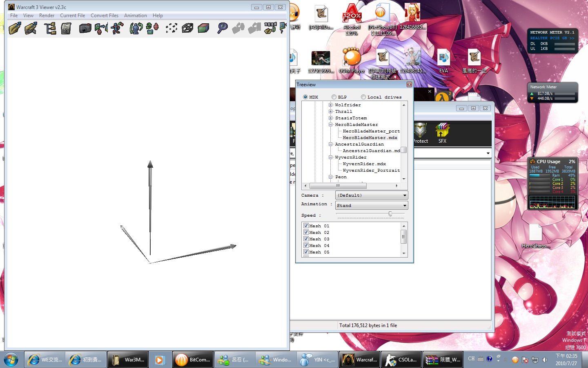Click the tree horizontal scrollbar thumb

coord(338,186)
